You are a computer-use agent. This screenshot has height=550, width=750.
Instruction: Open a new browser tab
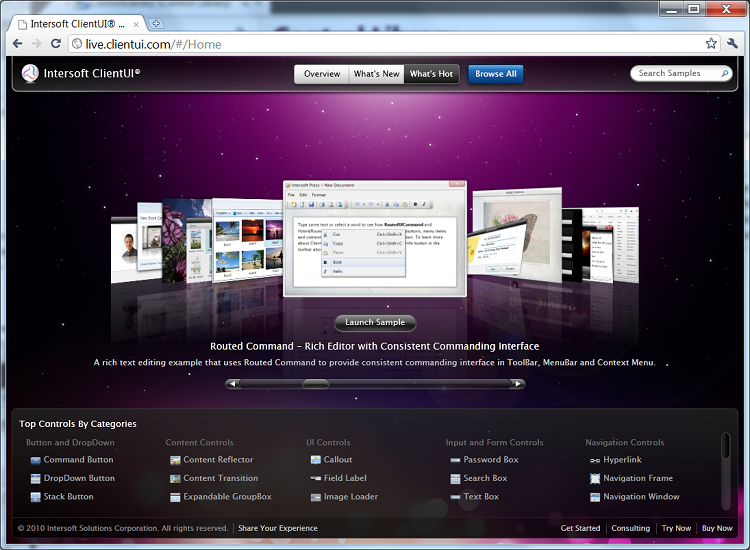coord(157,23)
